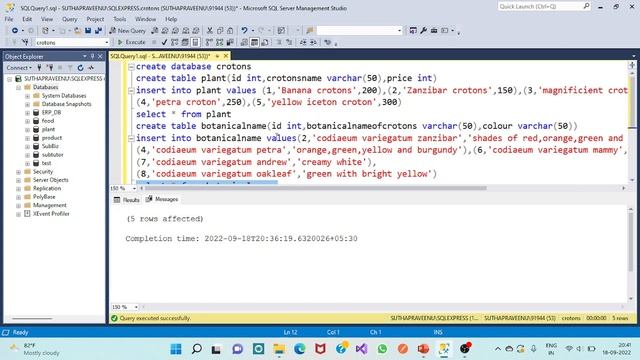
Task: Open the Query menu
Action: [69, 19]
